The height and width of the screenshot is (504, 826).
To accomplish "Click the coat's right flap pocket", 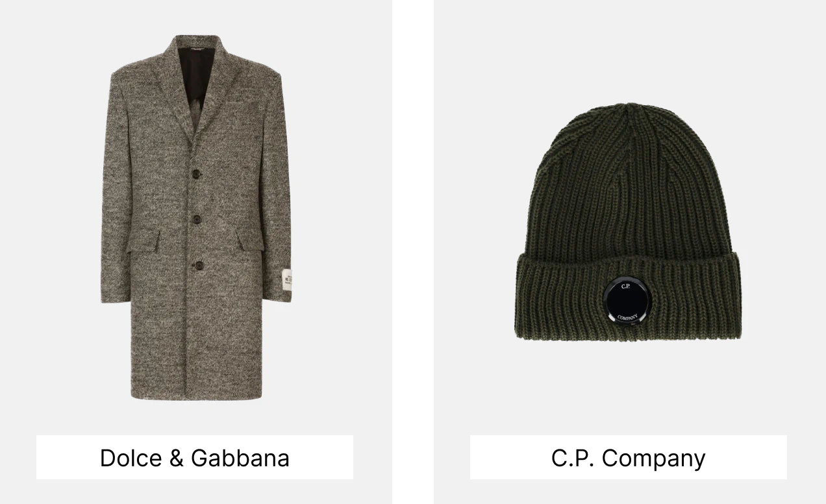I will (x=250, y=240).
